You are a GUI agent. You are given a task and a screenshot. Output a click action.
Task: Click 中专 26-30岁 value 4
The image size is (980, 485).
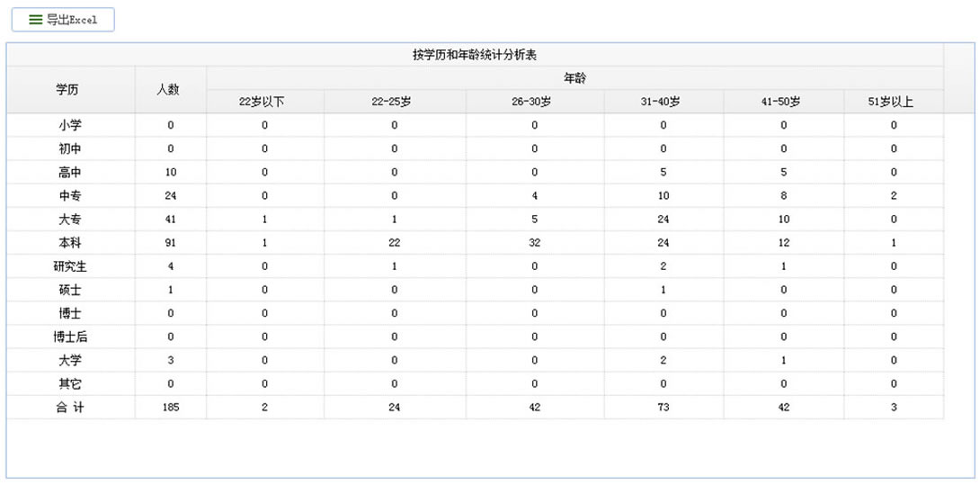tap(534, 196)
